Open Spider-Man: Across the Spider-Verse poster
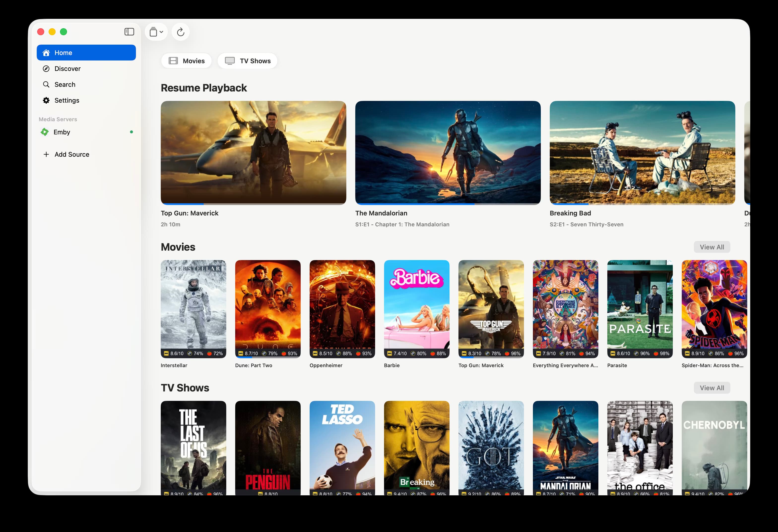The image size is (778, 532). pos(714,309)
